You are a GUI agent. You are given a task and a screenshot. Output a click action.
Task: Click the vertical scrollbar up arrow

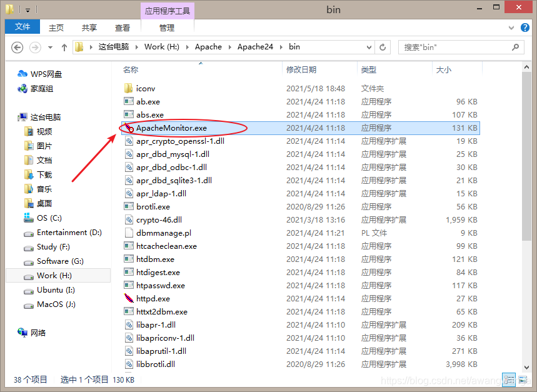tap(527, 68)
